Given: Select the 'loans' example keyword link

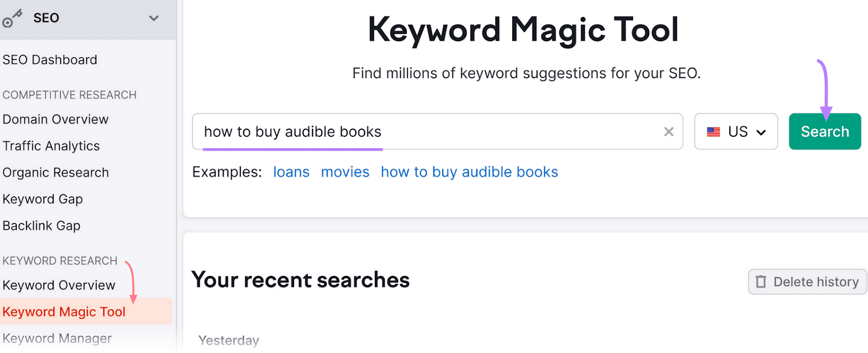Looking at the screenshot, I should click(291, 172).
